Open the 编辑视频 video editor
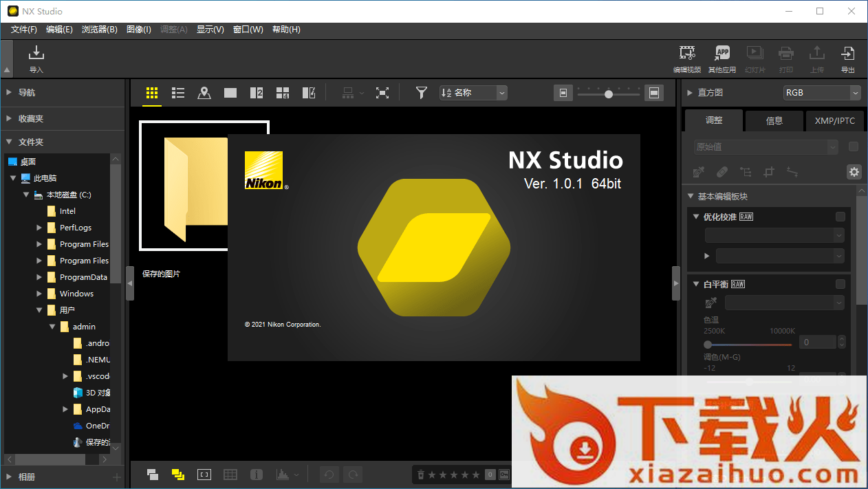 tap(686, 58)
